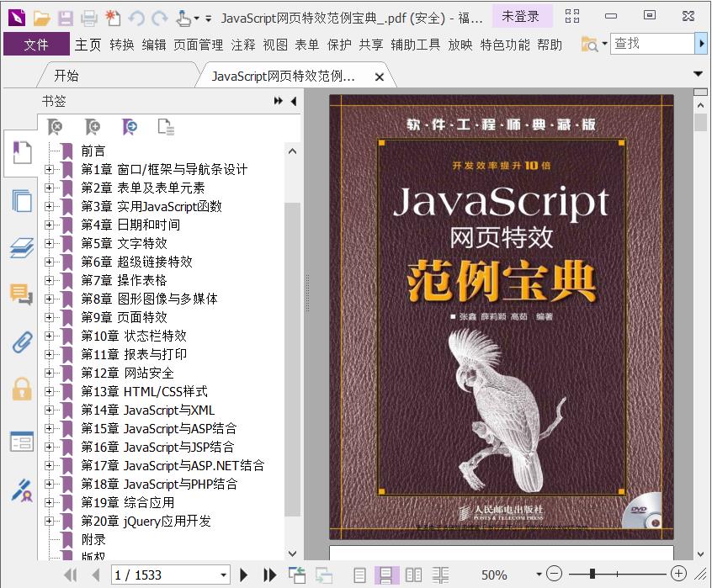Open the Attachments paperclip panel
The image size is (712, 588).
pos(22,342)
